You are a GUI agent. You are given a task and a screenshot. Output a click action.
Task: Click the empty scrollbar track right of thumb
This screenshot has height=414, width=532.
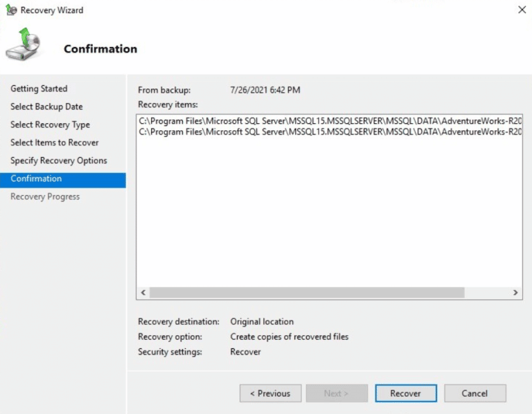(486, 293)
